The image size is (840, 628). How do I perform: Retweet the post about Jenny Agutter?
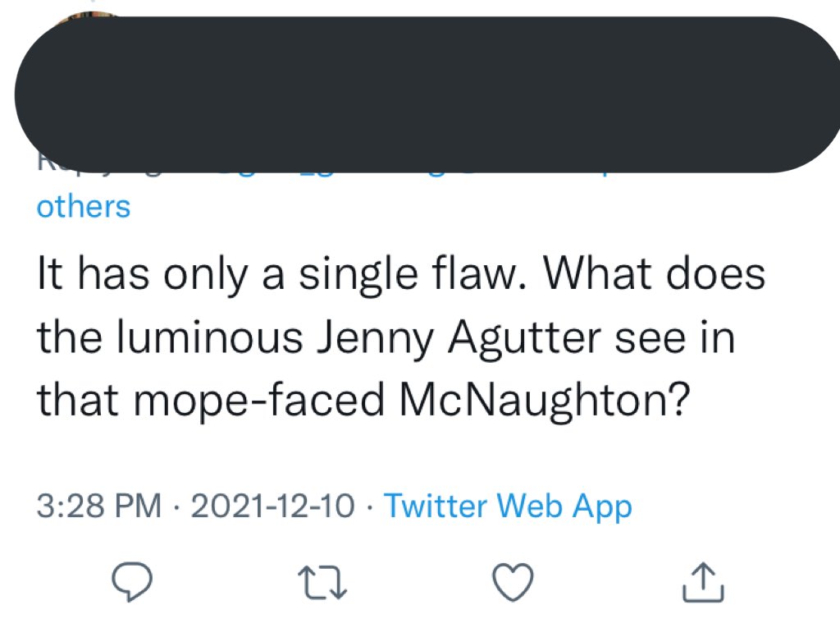click(320, 581)
